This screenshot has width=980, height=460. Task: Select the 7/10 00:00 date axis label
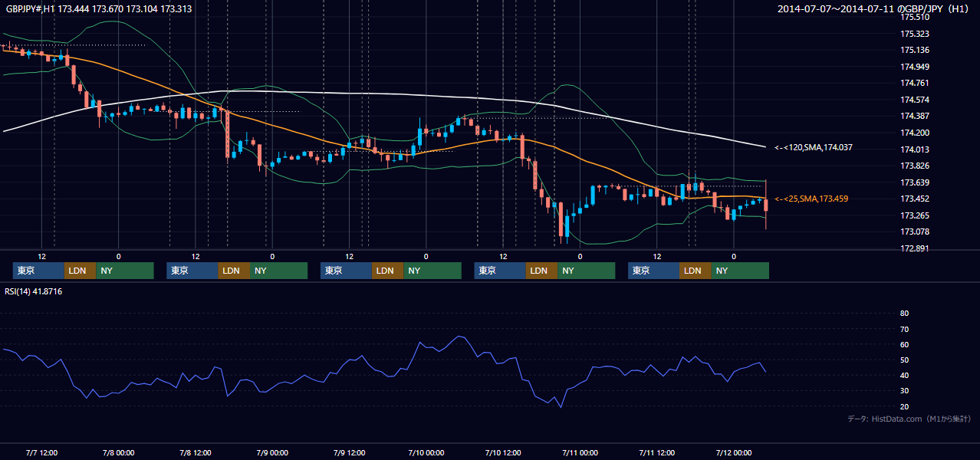point(426,452)
